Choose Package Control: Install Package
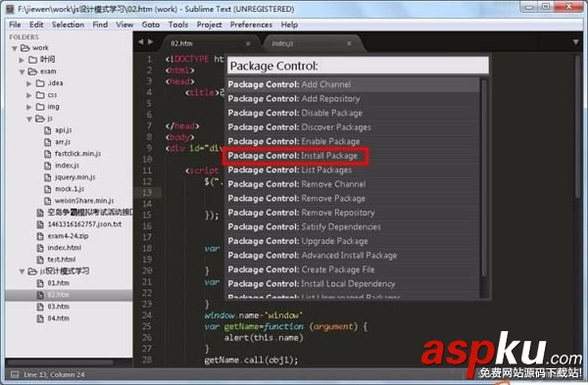 click(x=353, y=156)
